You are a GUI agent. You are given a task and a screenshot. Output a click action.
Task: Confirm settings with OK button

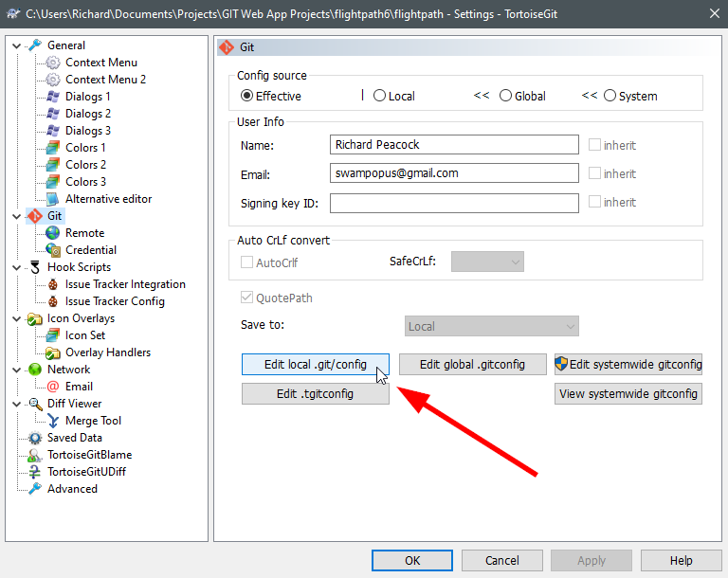pos(412,560)
